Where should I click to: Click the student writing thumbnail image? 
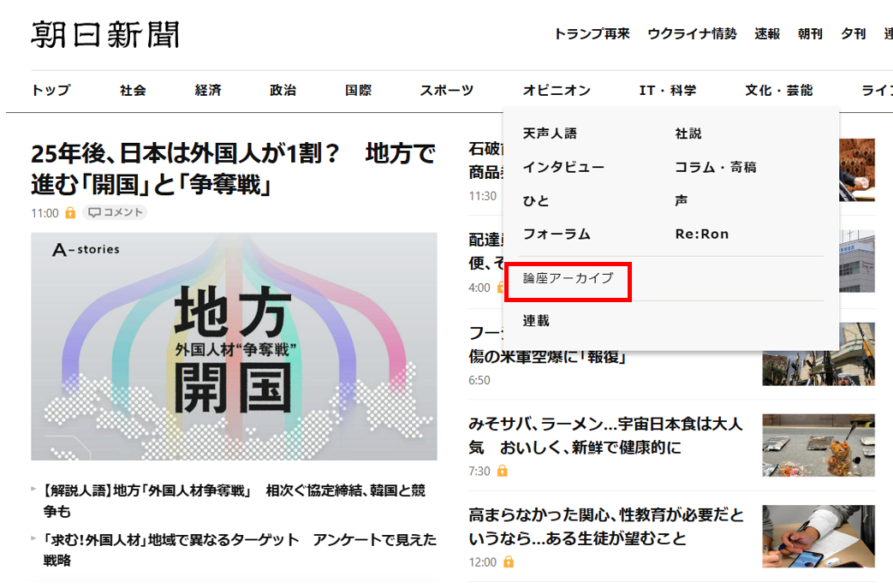tap(819, 536)
